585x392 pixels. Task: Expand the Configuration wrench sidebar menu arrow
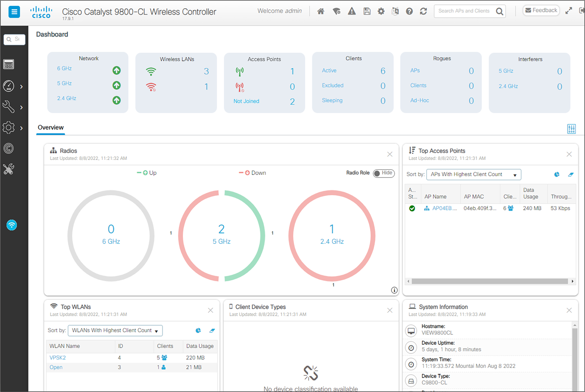pos(22,107)
